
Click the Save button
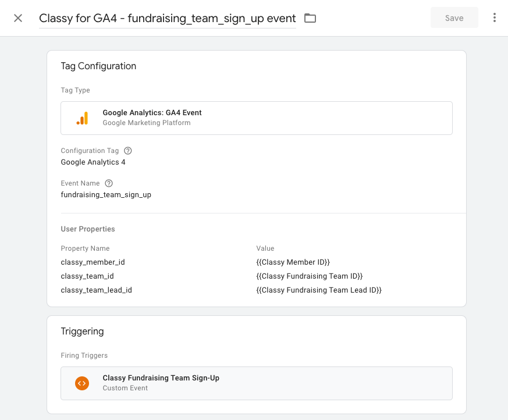[454, 18]
